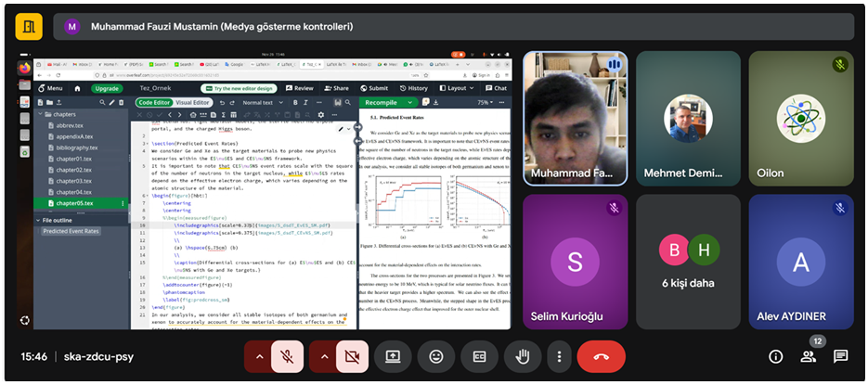Expand video settings arrow beside camera
This screenshot has width=868, height=385.
322,356
